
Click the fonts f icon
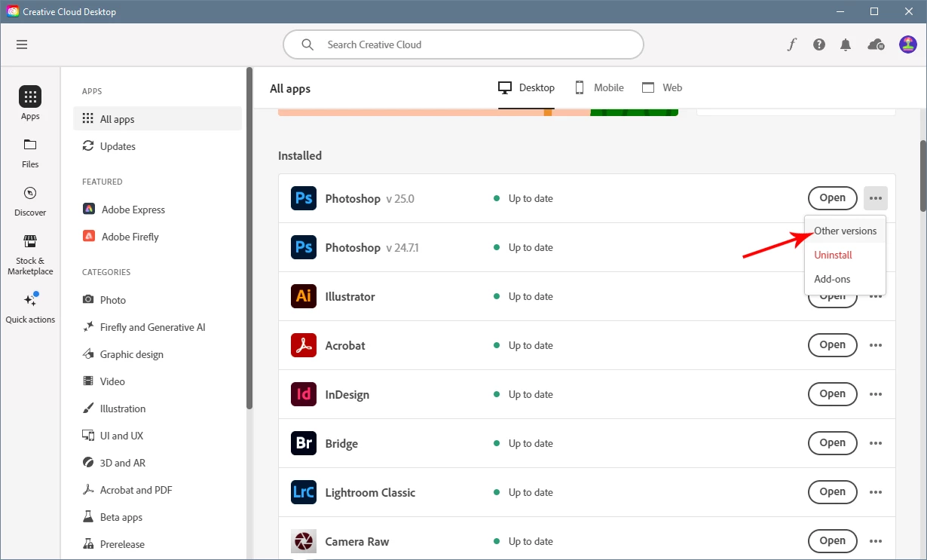[791, 44]
